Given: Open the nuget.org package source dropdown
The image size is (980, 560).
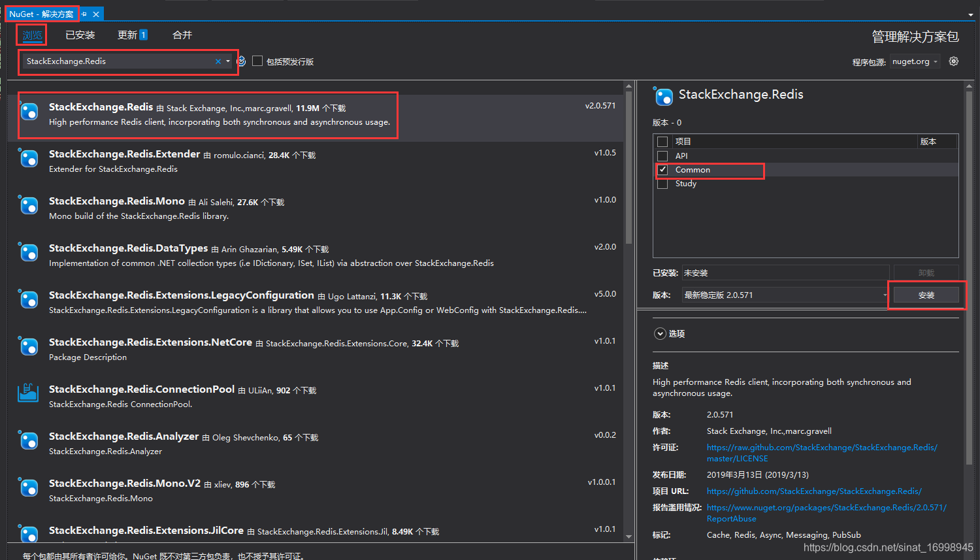Looking at the screenshot, I should tap(915, 61).
